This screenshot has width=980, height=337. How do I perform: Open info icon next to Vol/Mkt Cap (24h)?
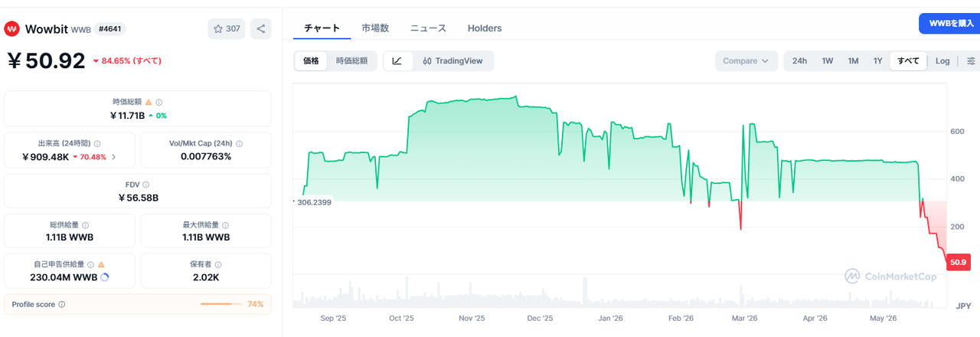coord(240,143)
